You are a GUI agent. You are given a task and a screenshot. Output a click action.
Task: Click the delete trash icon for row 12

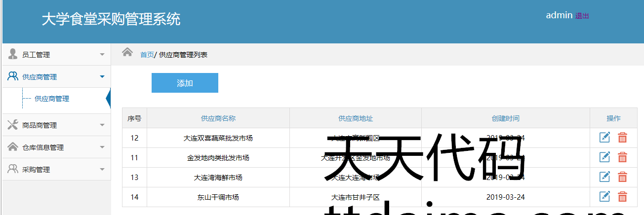tap(622, 138)
